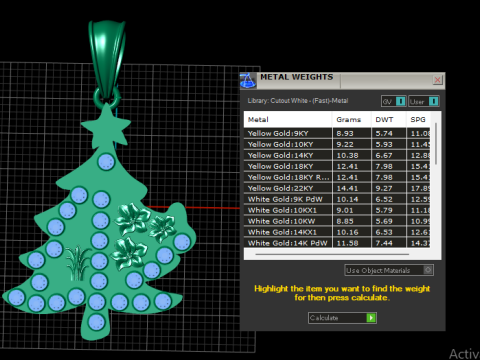Select the star on tree pendant
Viewport: 480px width, 360px height.
(x=106, y=127)
